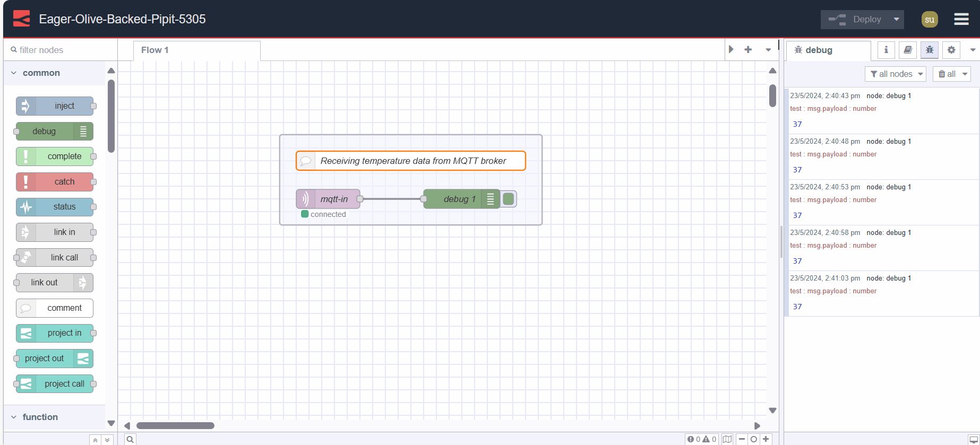Select the catch node in palette

tap(55, 182)
